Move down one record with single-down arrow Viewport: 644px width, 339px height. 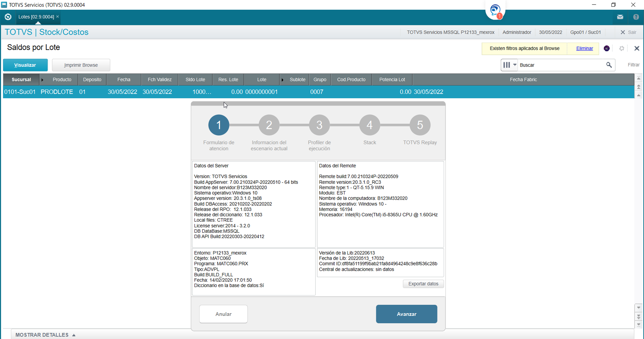(638, 307)
